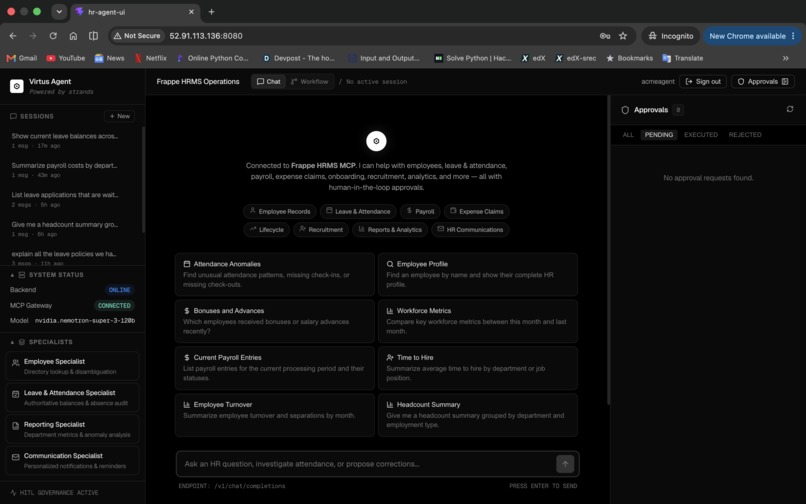Open the Devpost bookmark

[x=299, y=58]
